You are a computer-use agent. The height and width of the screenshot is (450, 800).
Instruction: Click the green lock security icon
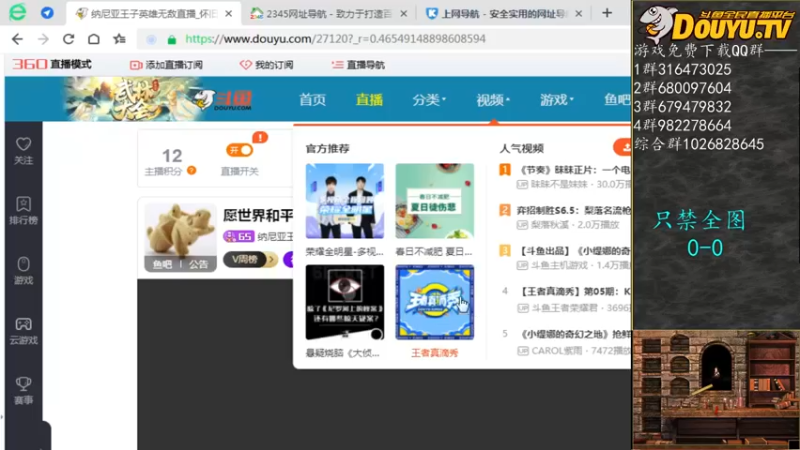172,39
